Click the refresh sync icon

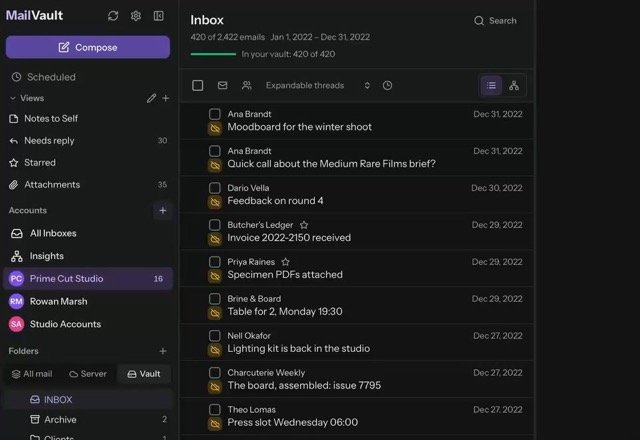[113, 16]
